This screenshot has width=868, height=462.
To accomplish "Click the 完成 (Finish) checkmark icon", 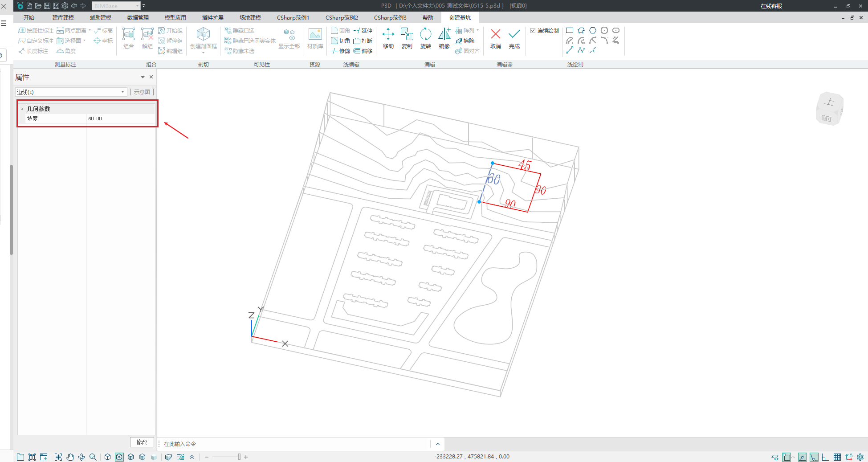I will 514,38.
